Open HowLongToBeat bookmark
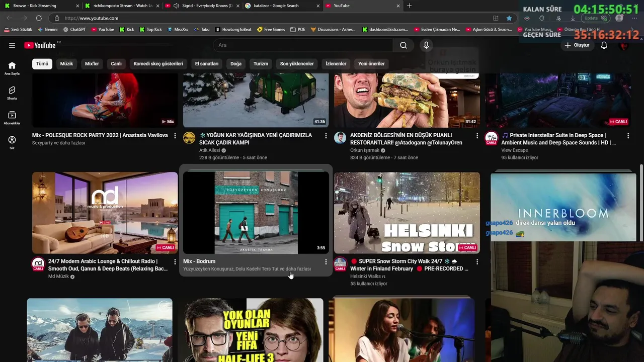The height and width of the screenshot is (362, 644). coord(233,30)
